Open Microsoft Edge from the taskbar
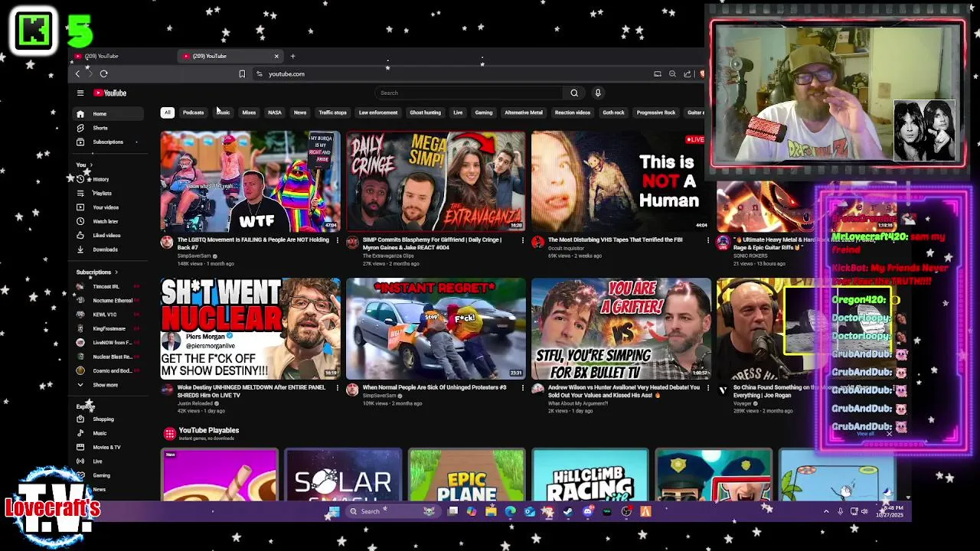 coord(511,511)
